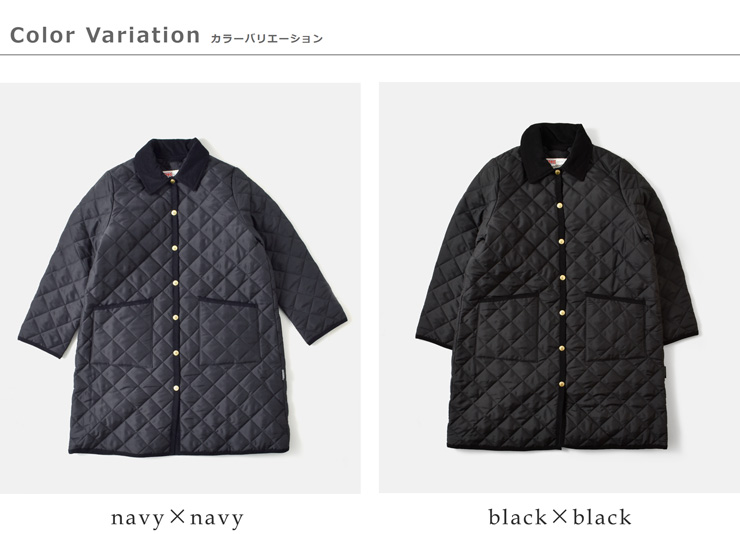Click the top gold button on navy coat

tap(173, 180)
